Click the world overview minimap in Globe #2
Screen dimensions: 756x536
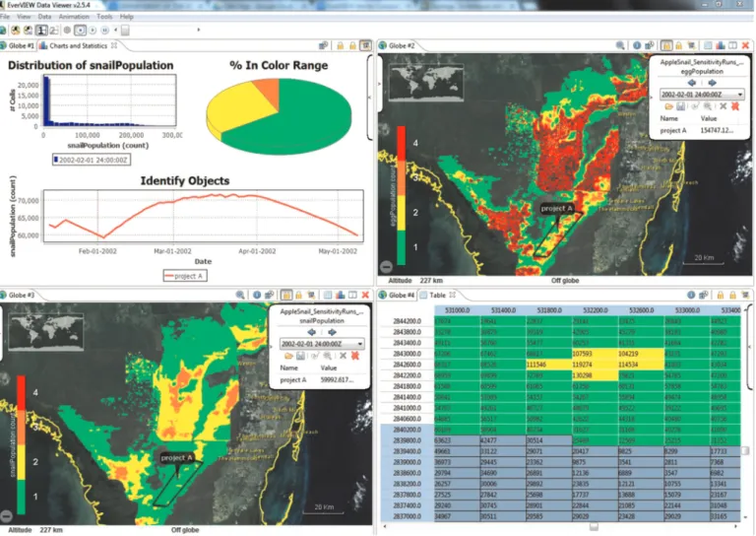426,83
